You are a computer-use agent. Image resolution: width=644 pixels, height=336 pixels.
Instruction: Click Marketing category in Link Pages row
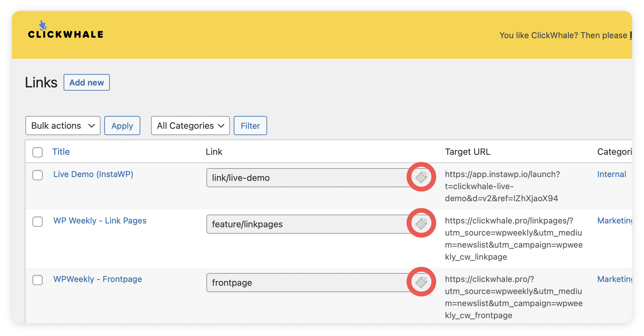click(615, 221)
